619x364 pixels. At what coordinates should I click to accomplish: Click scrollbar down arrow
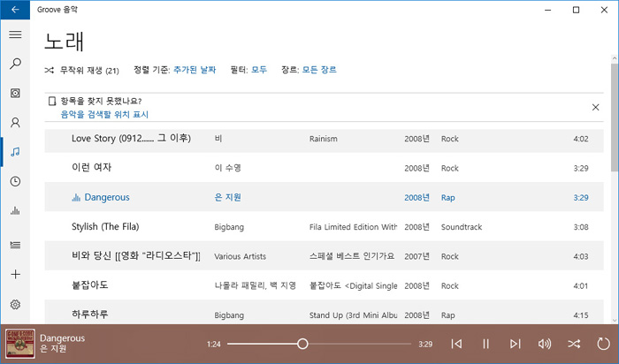click(615, 321)
